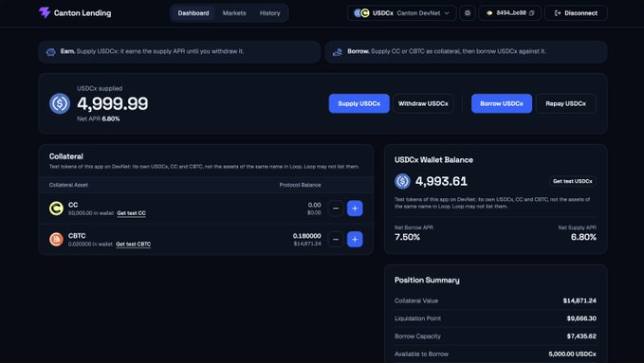Click the Earn piggy bank icon
This screenshot has width=644, height=363.
click(x=51, y=52)
